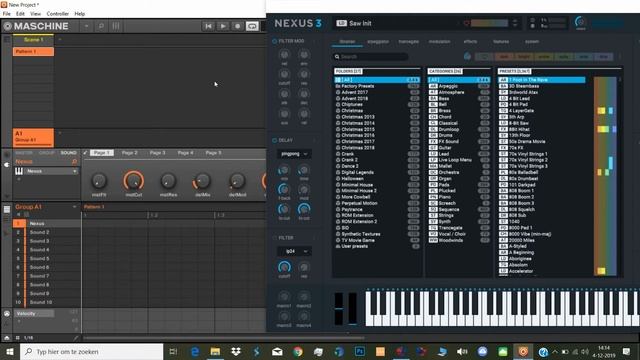This screenshot has height=360, width=640.
Task: Open Microsoft Edge from taskbar
Action: point(195,351)
